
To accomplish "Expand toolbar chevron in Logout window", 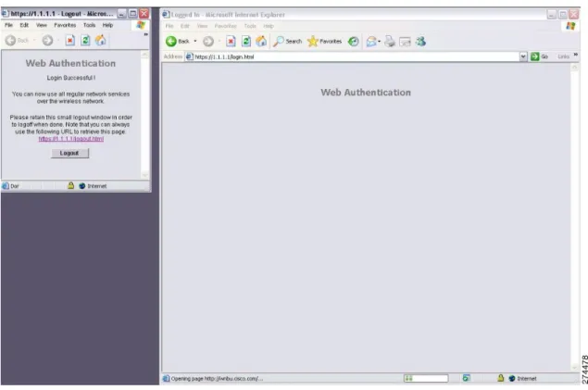I will click(146, 34).
